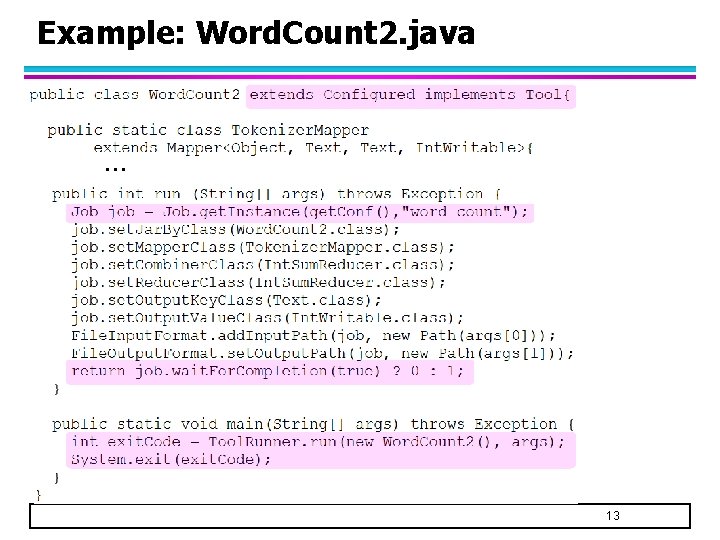Click 'job.setCombinerClass(IntSumReducer.class);' line
Screen dimensions: 720x540
(x=263, y=265)
